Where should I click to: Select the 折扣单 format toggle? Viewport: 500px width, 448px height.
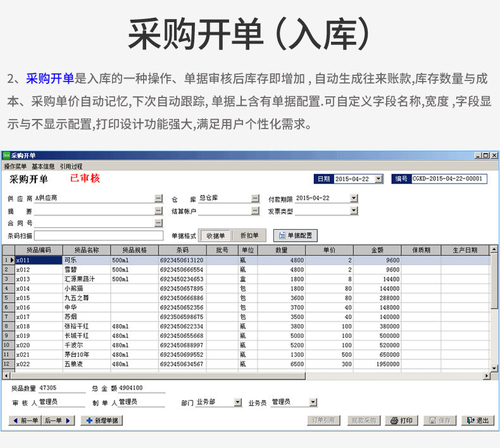pyautogui.click(x=249, y=235)
